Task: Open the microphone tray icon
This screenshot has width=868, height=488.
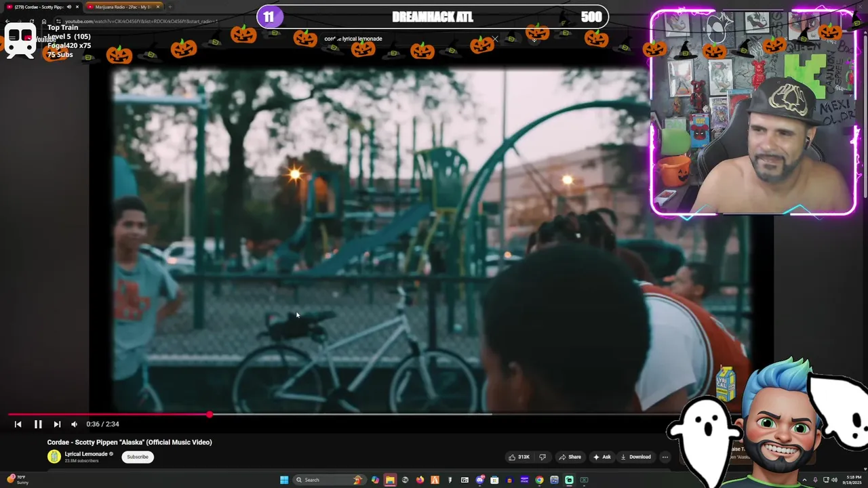Action: [x=815, y=480]
